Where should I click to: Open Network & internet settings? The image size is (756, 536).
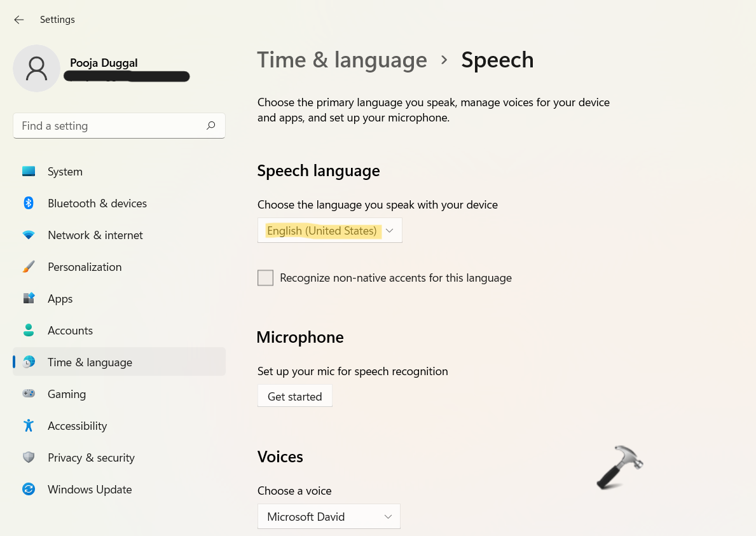[x=119, y=235]
